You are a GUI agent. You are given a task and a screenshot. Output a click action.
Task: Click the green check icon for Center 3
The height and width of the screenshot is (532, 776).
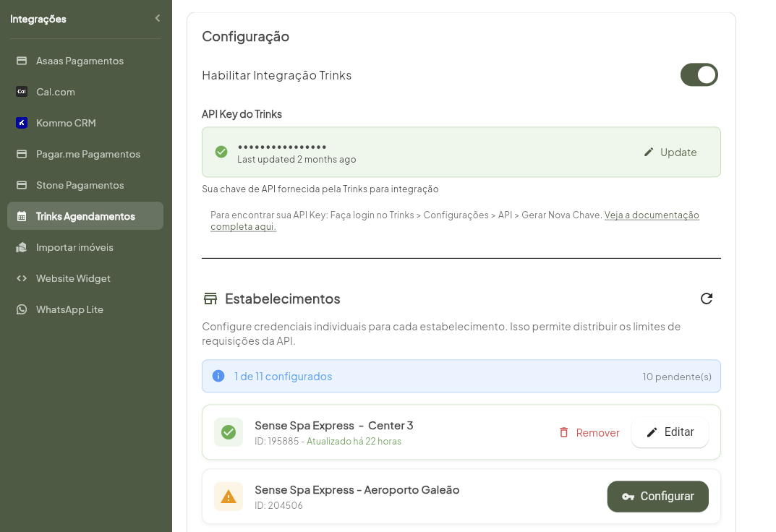click(229, 432)
